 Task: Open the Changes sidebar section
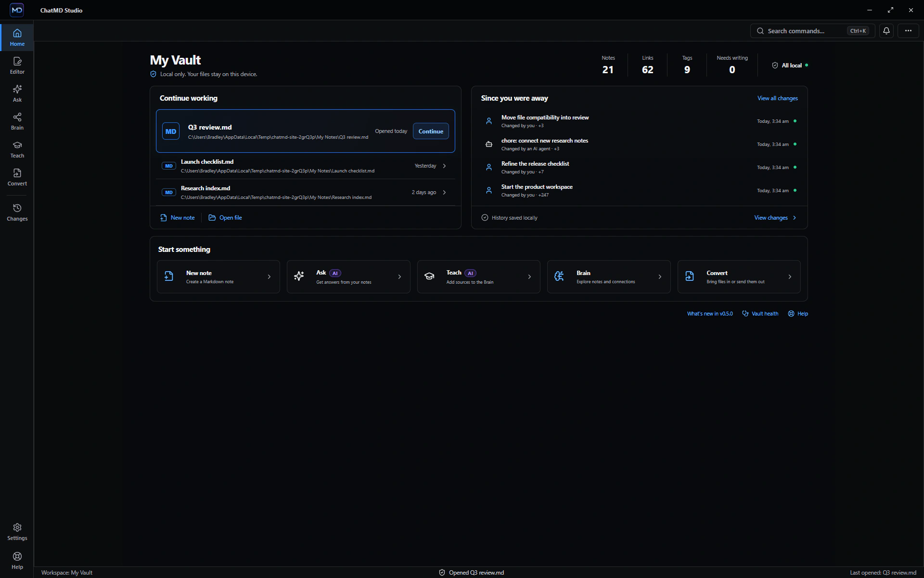17,212
